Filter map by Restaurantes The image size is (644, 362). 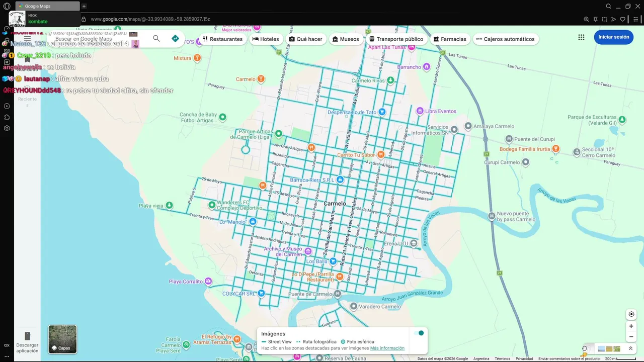coord(223,39)
